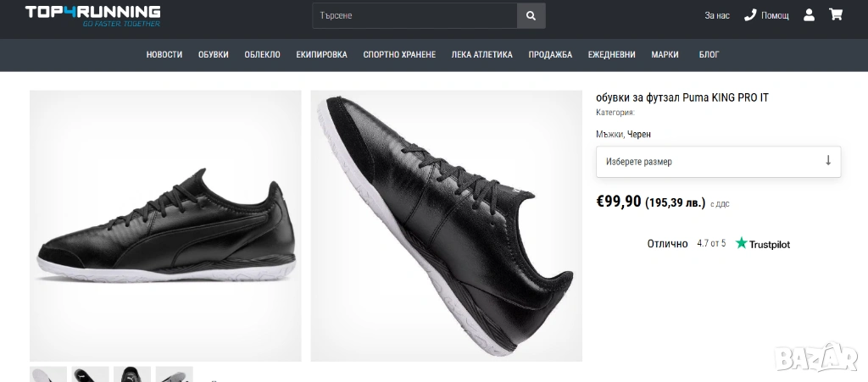Open the ПРОДАЖБА sale section

(x=550, y=55)
